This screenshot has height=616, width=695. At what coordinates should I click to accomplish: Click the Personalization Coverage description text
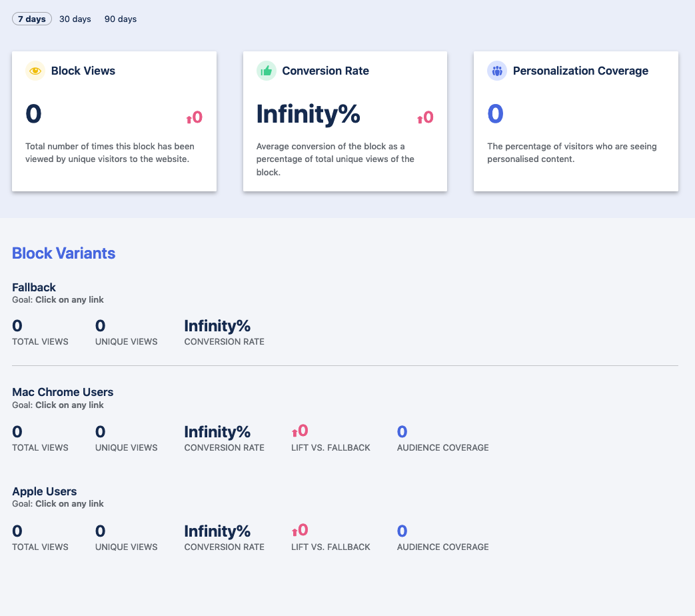coord(572,153)
